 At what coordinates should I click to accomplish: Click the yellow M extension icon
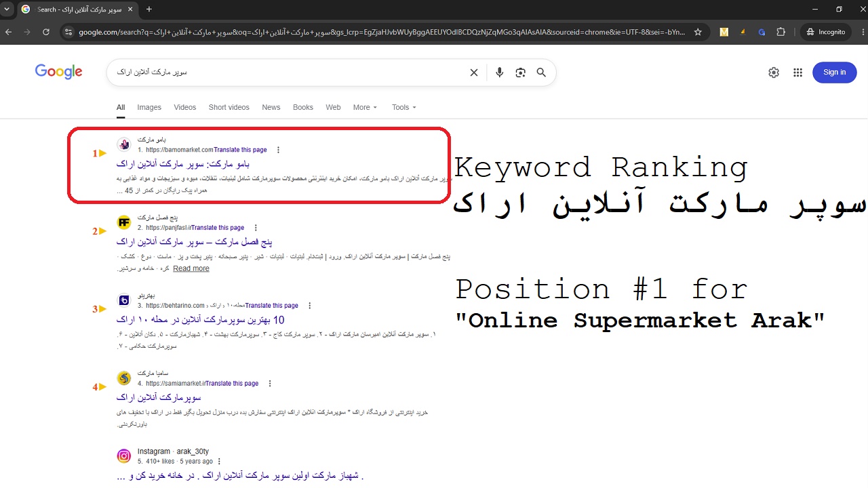click(724, 32)
